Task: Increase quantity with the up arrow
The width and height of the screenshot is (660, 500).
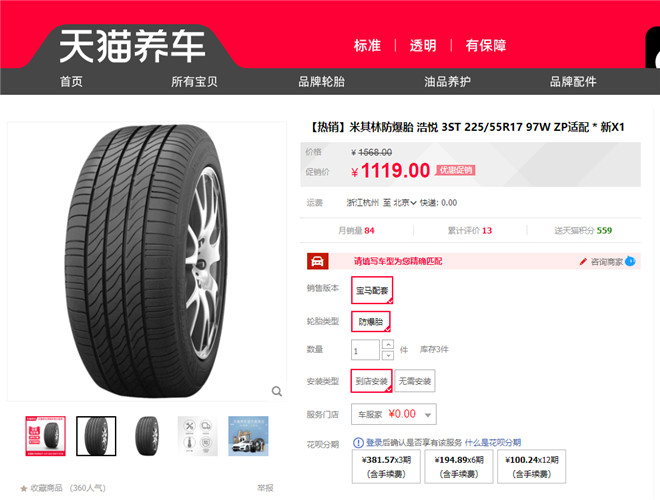Action: pyautogui.click(x=388, y=345)
